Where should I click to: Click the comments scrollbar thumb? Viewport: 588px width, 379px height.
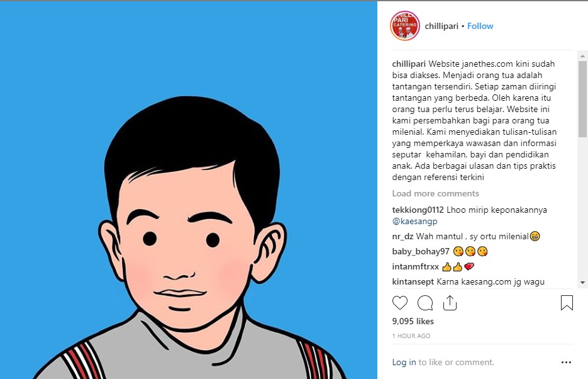pos(582,99)
